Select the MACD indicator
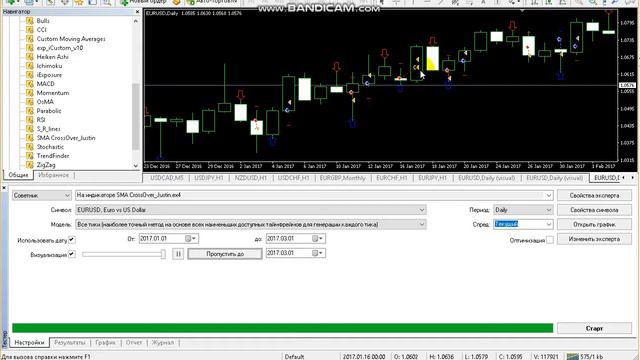Screen dimensions: 640x360 click(x=45, y=84)
